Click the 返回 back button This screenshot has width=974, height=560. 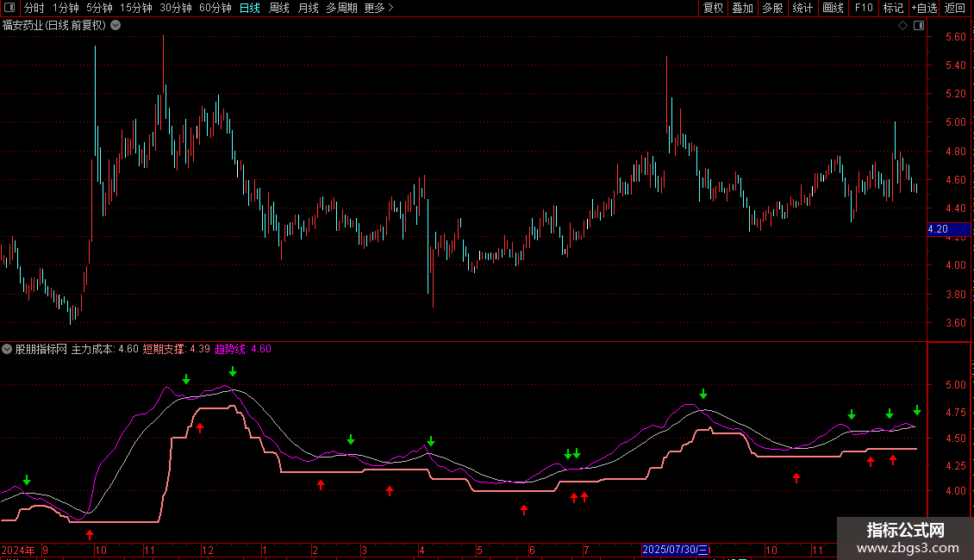pos(955,8)
